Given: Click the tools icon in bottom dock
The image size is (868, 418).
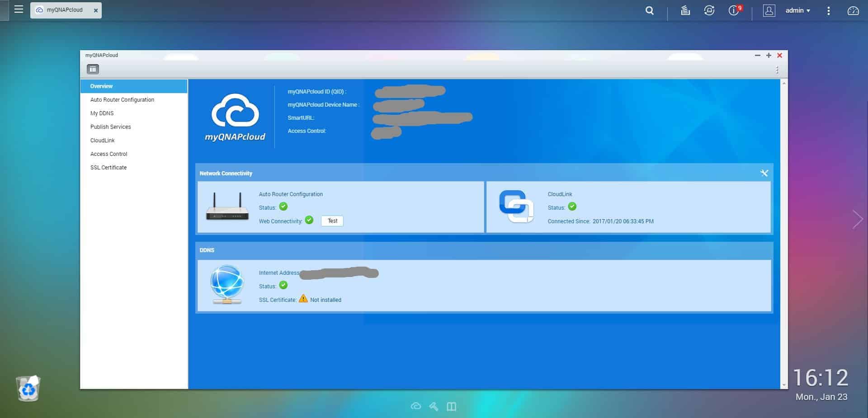Looking at the screenshot, I should (434, 406).
